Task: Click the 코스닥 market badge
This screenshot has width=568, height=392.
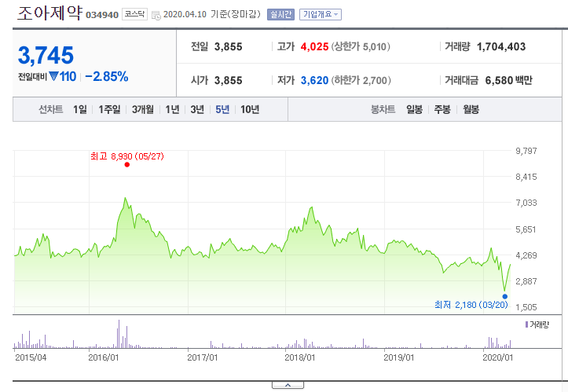Action: [135, 14]
